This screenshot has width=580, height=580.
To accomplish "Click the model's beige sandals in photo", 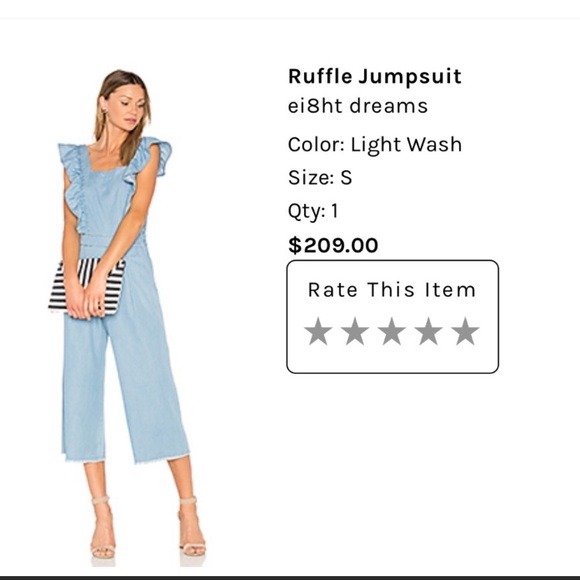I will pyautogui.click(x=148, y=527).
